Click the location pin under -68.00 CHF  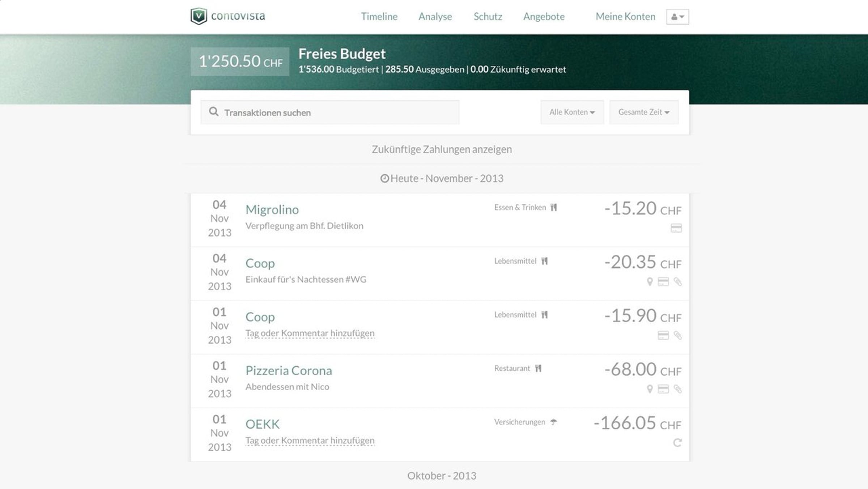click(650, 389)
